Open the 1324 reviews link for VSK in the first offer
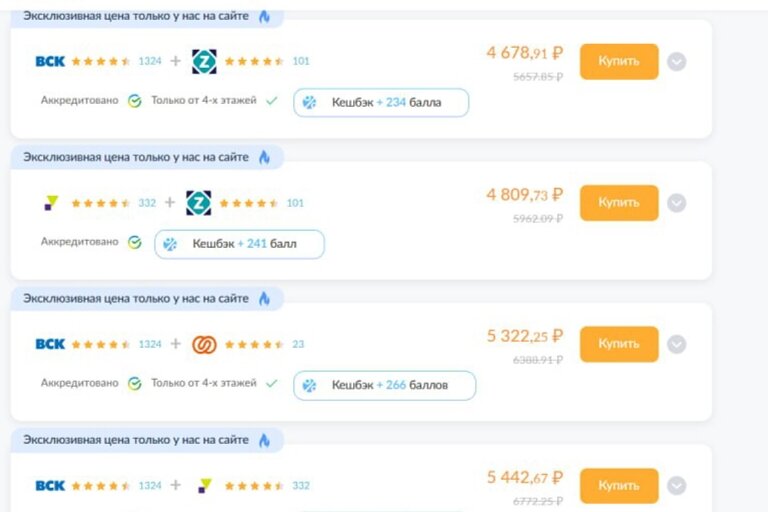Viewport: 768px width, 512px height. [150, 61]
